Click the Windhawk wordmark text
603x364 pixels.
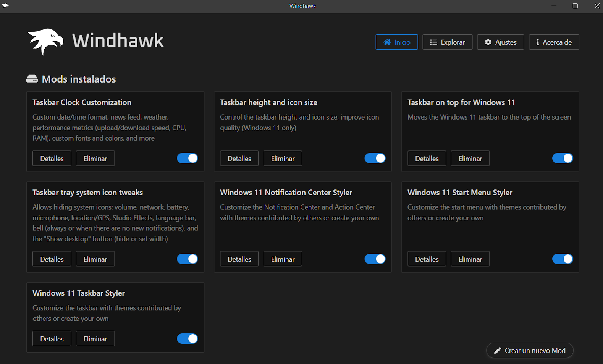118,40
